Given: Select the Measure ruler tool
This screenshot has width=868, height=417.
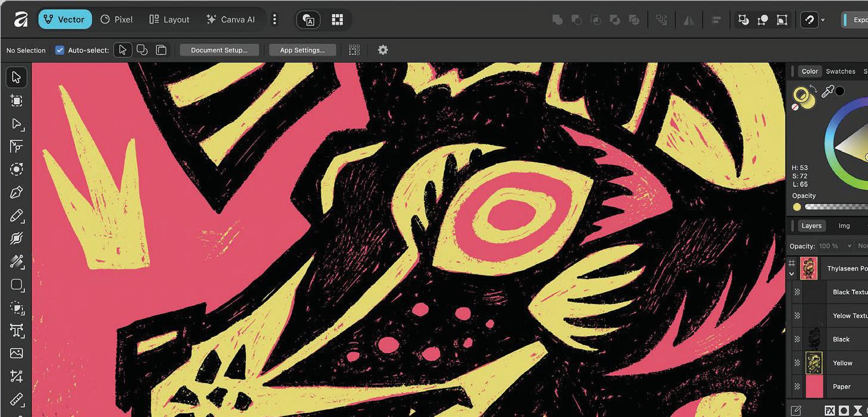Looking at the screenshot, I should click(17, 399).
